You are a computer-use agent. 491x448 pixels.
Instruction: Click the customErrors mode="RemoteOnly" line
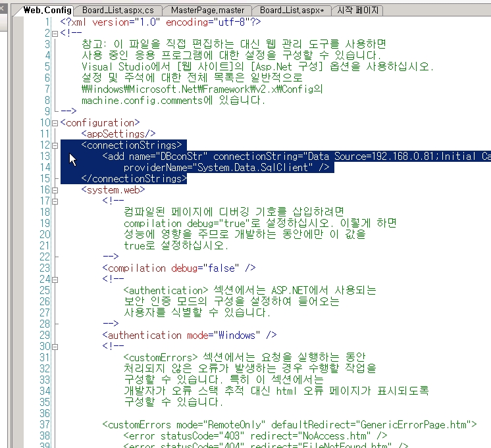[x=290, y=425]
